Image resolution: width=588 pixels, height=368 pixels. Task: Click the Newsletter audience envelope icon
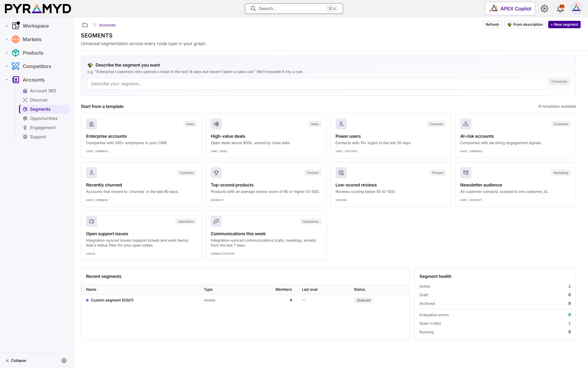click(466, 172)
